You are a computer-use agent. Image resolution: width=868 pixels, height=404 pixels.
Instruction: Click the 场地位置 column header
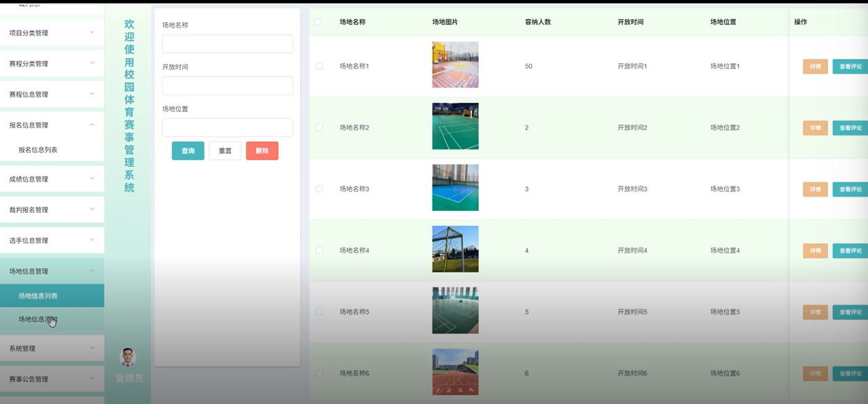723,22
